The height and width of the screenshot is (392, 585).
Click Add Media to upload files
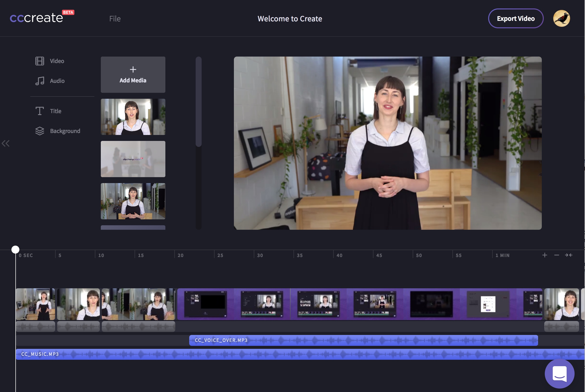pos(133,74)
